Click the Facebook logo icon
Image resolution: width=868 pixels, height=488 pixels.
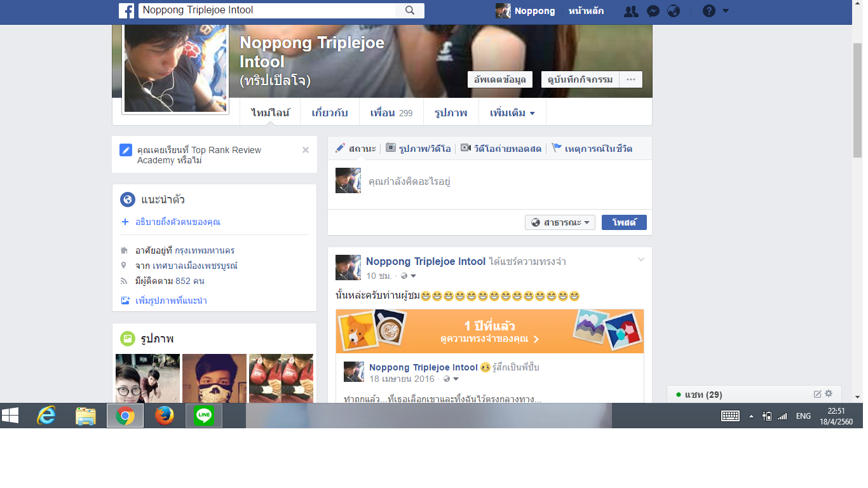126,11
